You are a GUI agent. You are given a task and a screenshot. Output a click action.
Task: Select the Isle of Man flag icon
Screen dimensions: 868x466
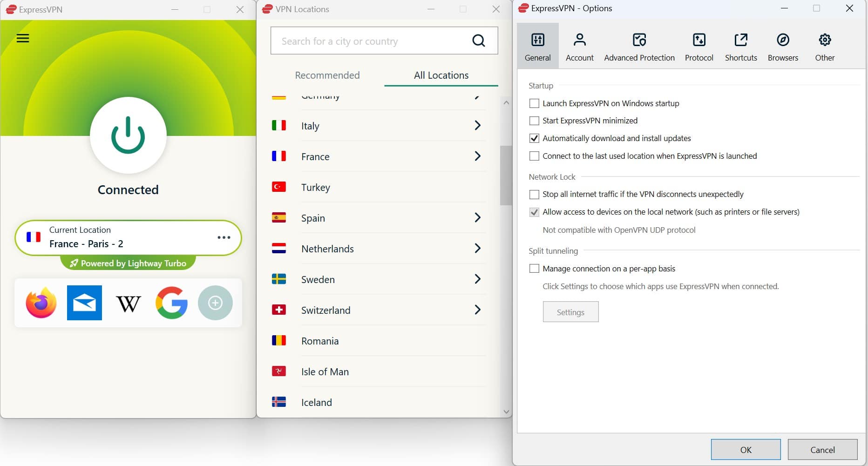click(x=279, y=371)
